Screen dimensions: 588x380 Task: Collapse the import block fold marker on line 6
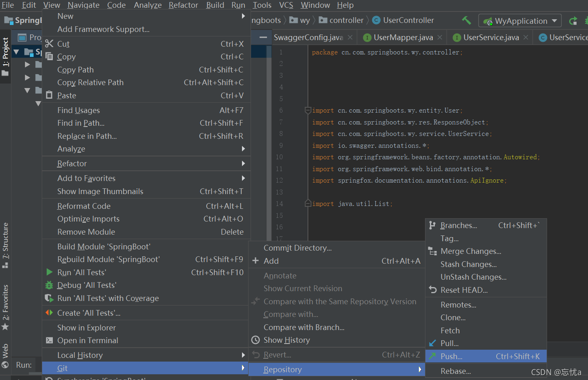click(x=308, y=110)
